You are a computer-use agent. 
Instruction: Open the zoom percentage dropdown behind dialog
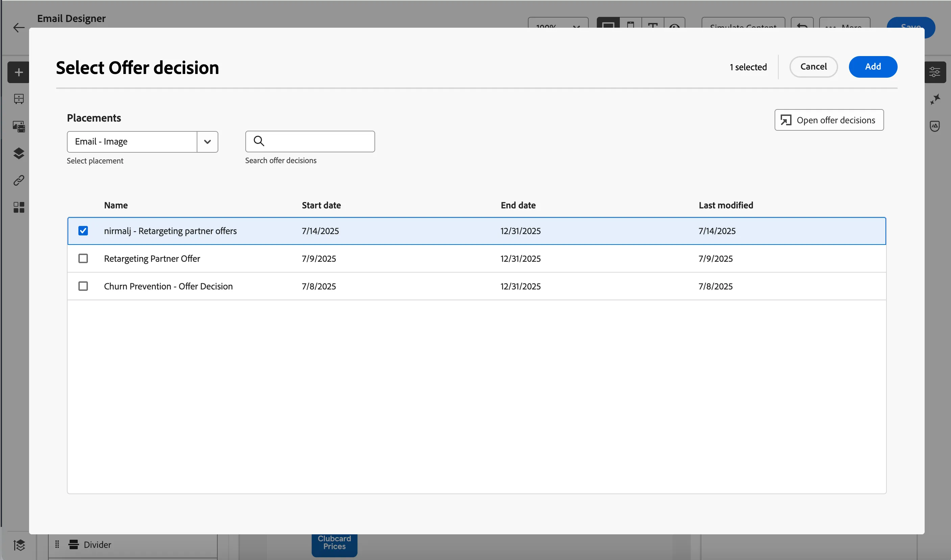tap(558, 23)
